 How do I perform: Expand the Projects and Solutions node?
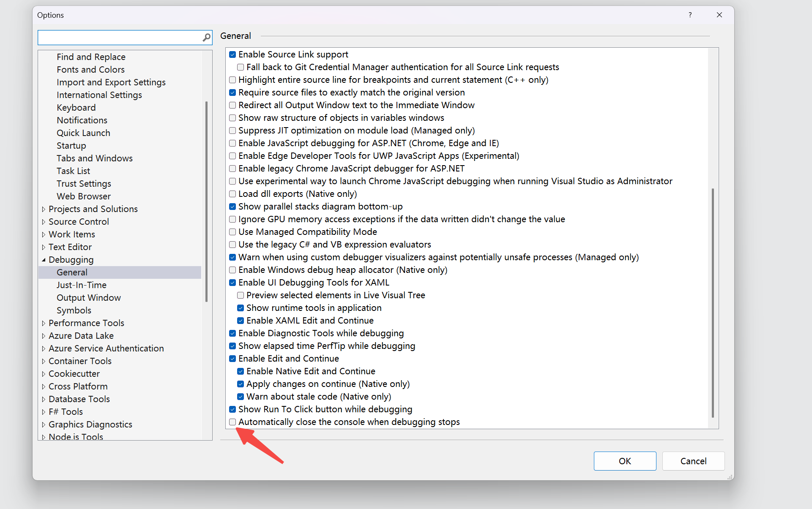(44, 209)
